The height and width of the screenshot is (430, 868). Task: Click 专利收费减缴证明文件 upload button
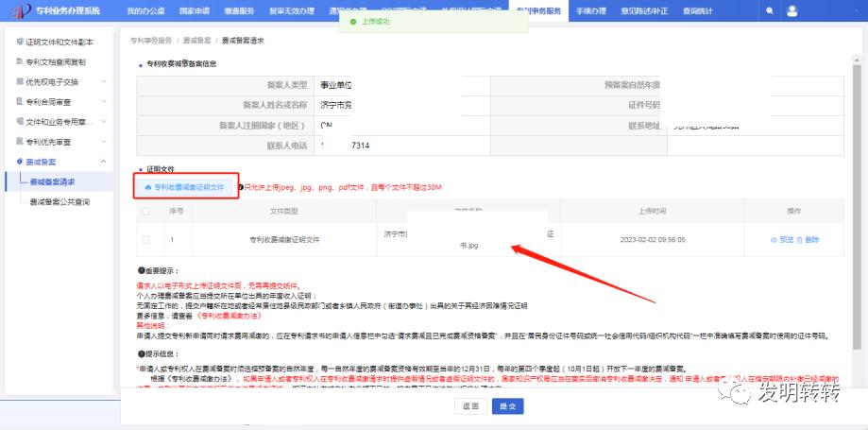click(x=185, y=188)
